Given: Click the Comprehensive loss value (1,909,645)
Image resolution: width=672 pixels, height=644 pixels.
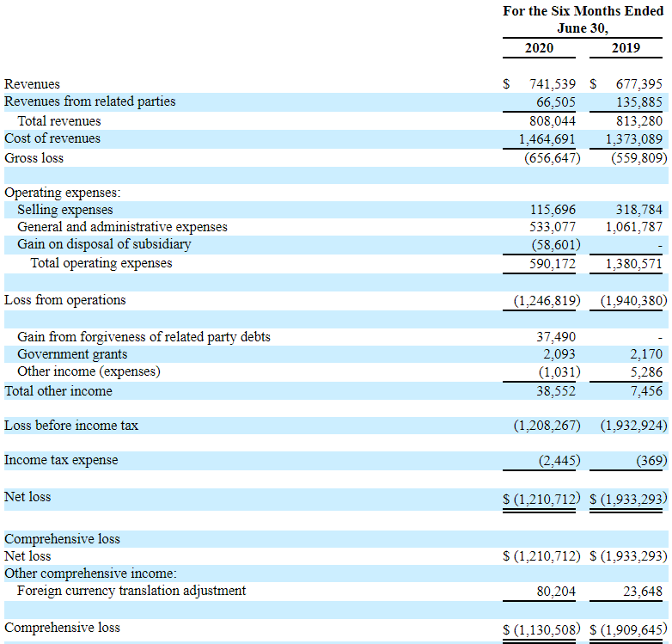Looking at the screenshot, I should [x=628, y=629].
